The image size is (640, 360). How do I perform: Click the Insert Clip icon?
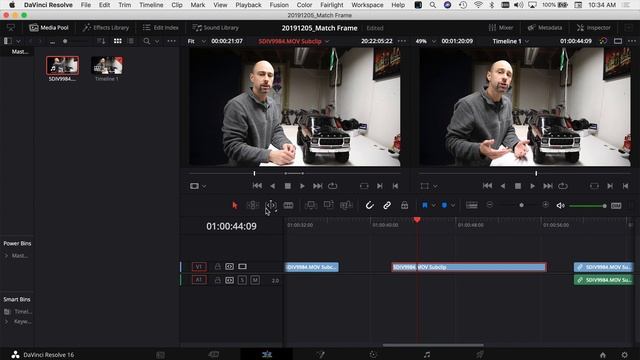click(311, 205)
